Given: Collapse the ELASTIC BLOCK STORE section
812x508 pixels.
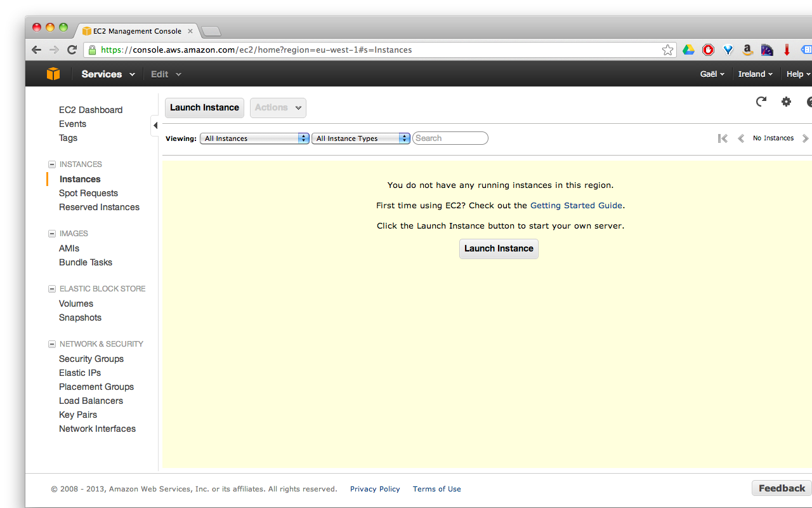Looking at the screenshot, I should coord(51,288).
